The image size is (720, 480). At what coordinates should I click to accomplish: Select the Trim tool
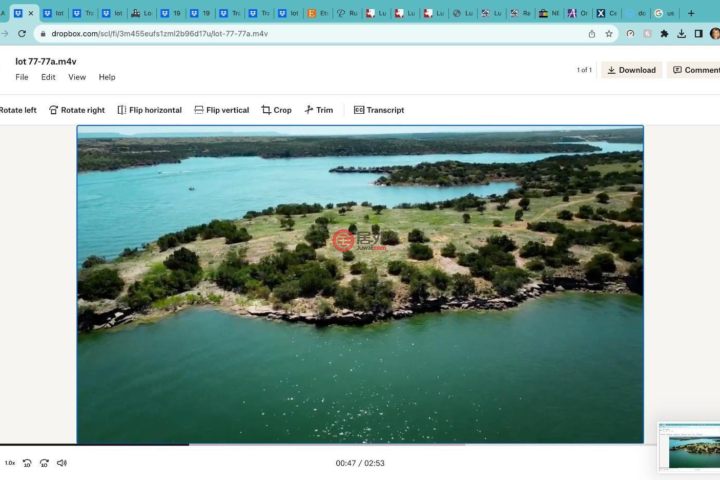(x=319, y=110)
